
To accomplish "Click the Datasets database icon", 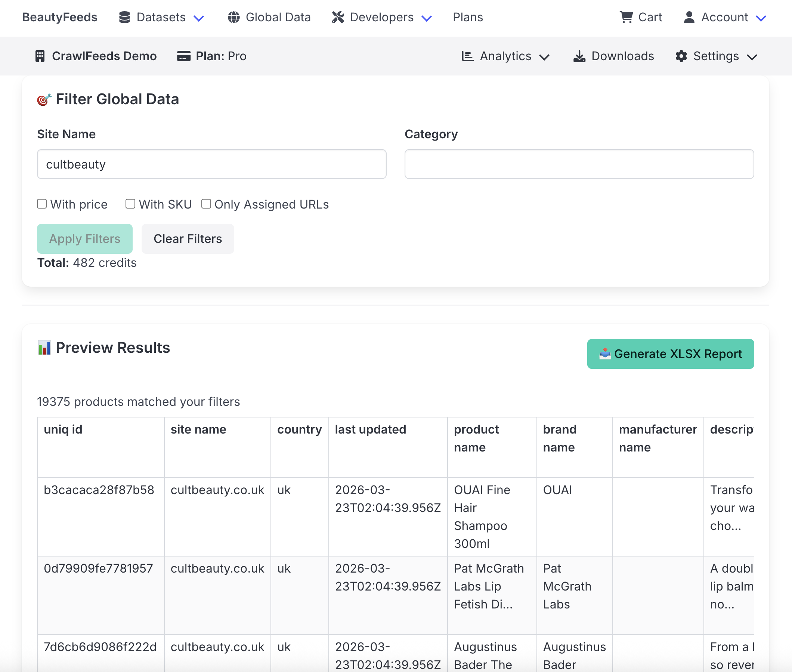I will pyautogui.click(x=124, y=17).
